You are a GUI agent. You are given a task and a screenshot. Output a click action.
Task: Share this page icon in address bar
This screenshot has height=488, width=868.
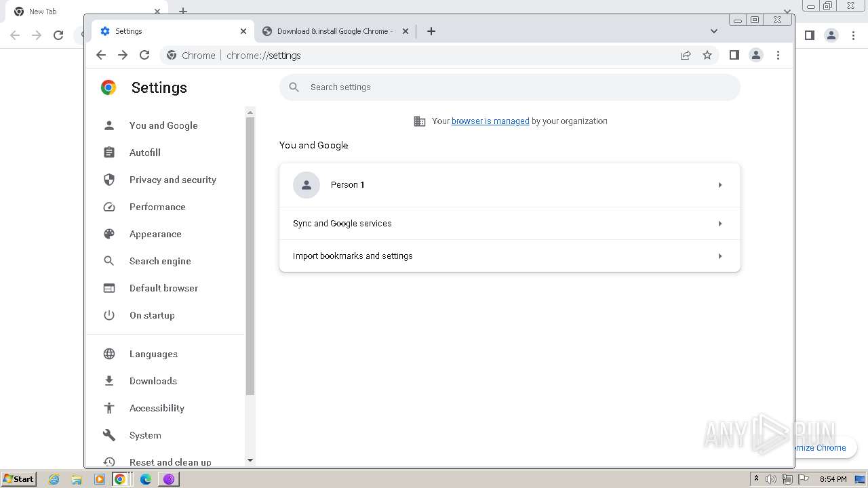tap(686, 55)
